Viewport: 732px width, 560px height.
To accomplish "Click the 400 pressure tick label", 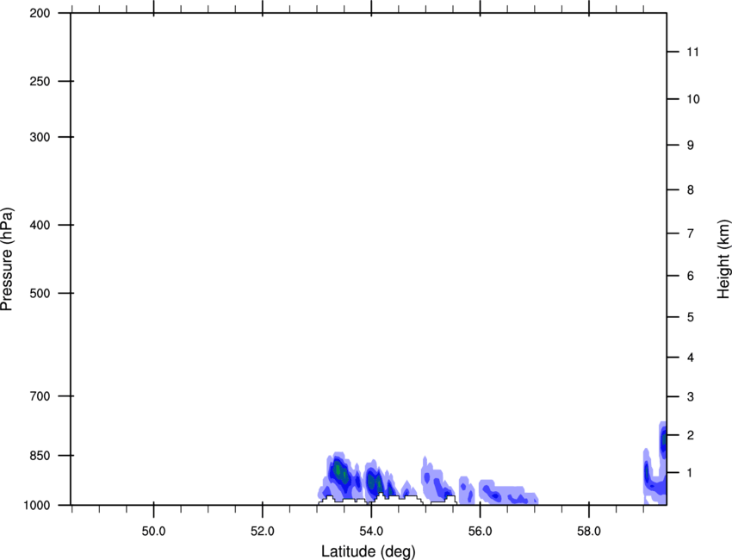I will pos(39,225).
